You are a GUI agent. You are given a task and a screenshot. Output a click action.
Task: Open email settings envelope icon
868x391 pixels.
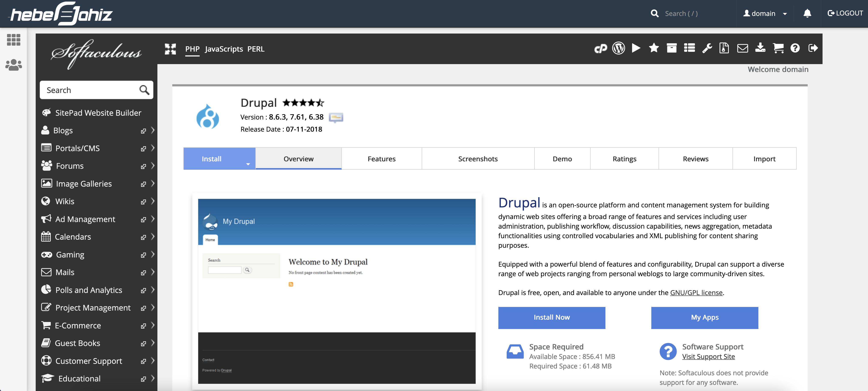(743, 48)
